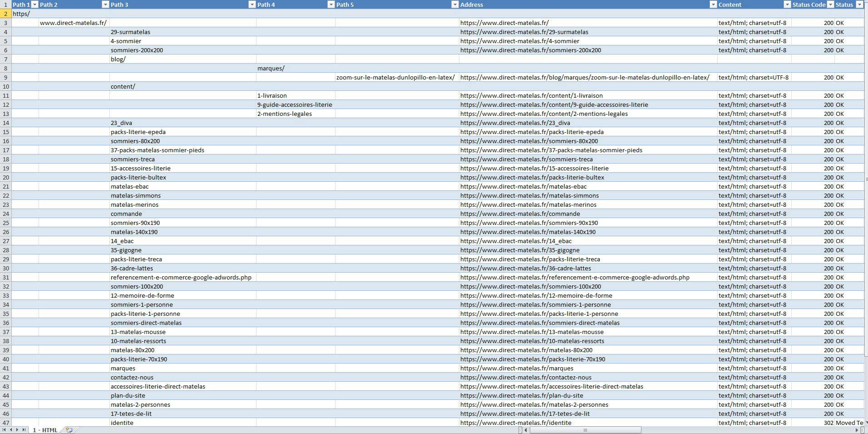Select the 'commande' Path 3 cell
The image size is (868, 434).
pos(183,214)
